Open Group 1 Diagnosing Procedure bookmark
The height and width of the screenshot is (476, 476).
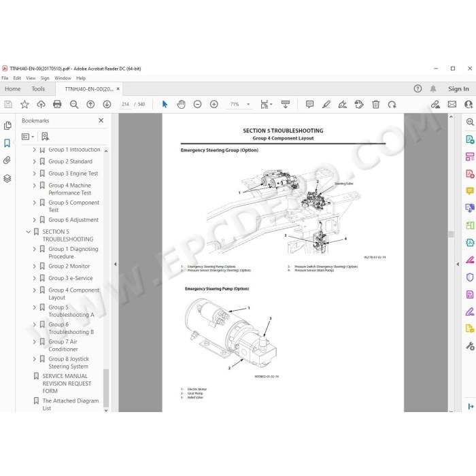coord(73,252)
